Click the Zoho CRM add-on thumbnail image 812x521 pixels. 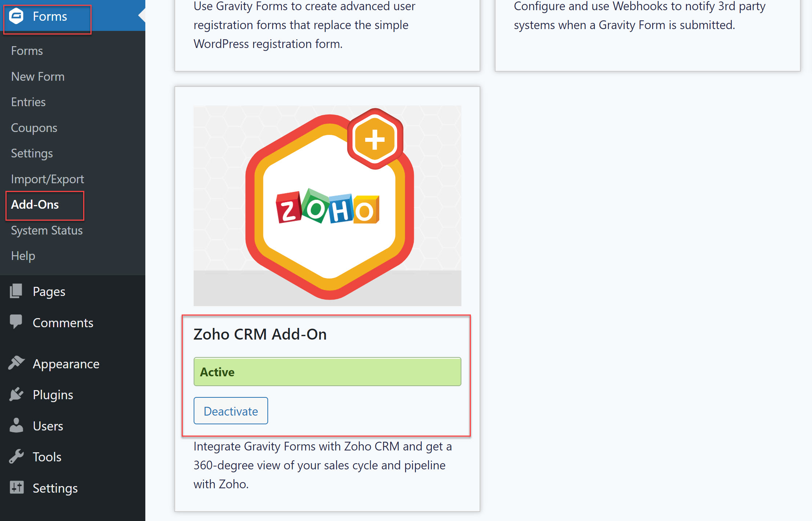tap(327, 205)
